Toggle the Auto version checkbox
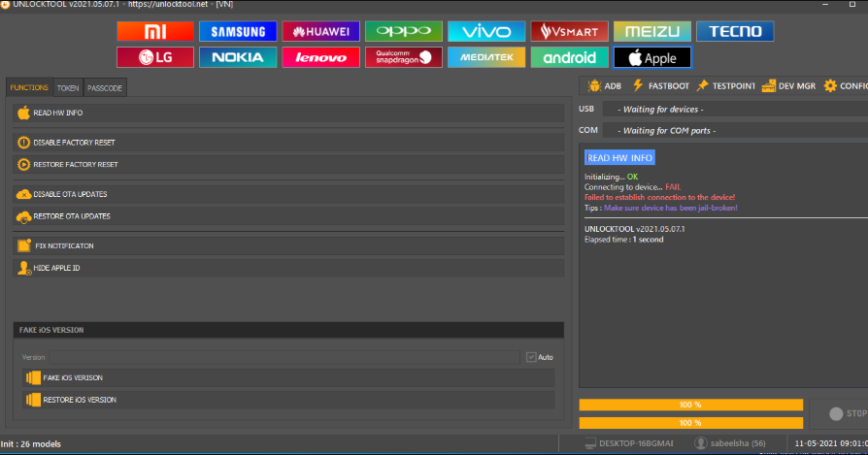The image size is (868, 455). (531, 357)
